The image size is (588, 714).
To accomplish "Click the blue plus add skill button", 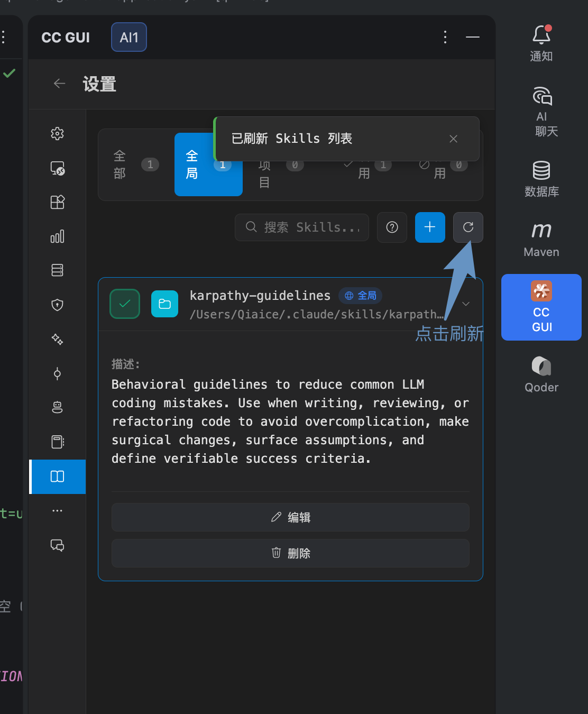I will [x=430, y=227].
